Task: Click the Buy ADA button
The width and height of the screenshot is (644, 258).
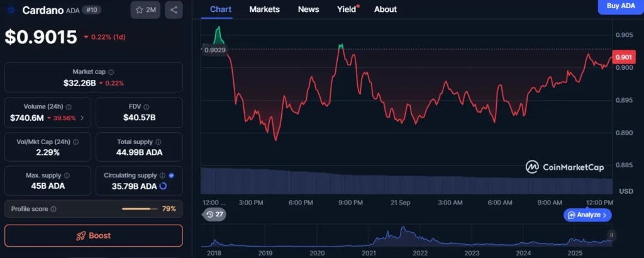Action: tap(621, 6)
